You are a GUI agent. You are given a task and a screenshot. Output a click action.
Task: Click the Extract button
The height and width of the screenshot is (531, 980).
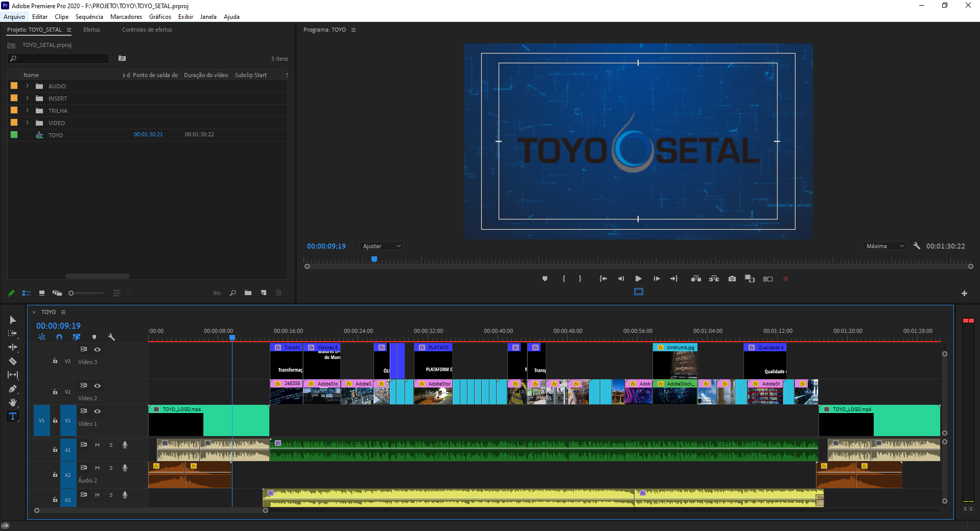[x=714, y=279]
